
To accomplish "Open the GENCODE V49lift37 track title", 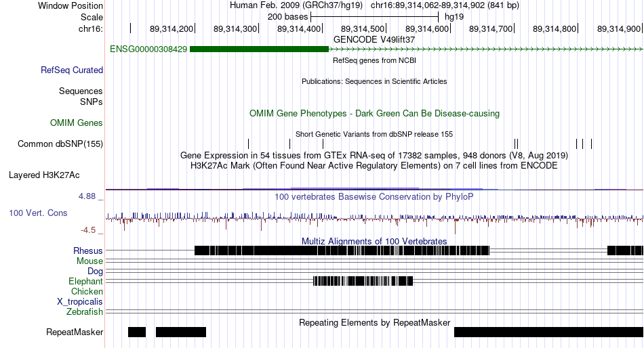I will point(374,40).
